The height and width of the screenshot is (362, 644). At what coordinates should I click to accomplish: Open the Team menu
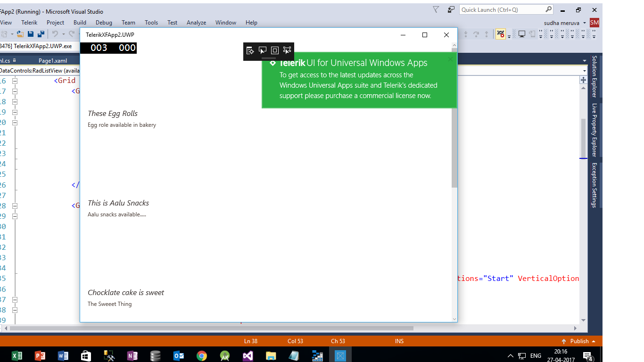(x=128, y=23)
